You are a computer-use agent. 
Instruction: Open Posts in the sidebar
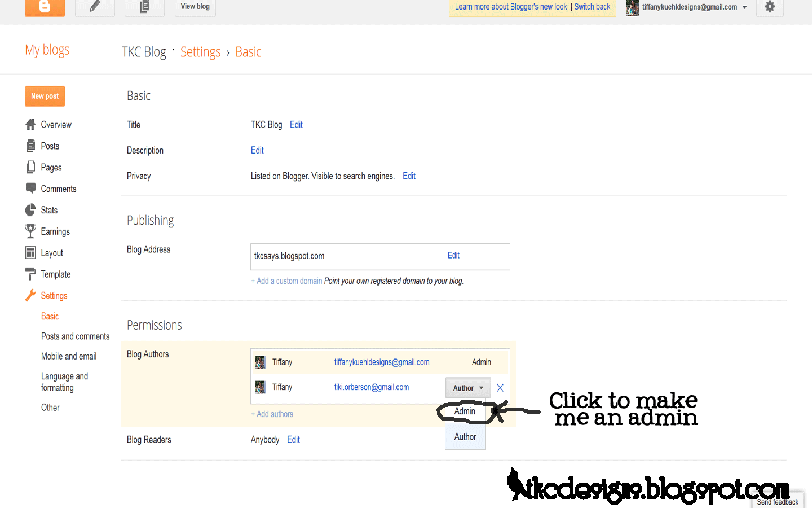pyautogui.click(x=50, y=146)
